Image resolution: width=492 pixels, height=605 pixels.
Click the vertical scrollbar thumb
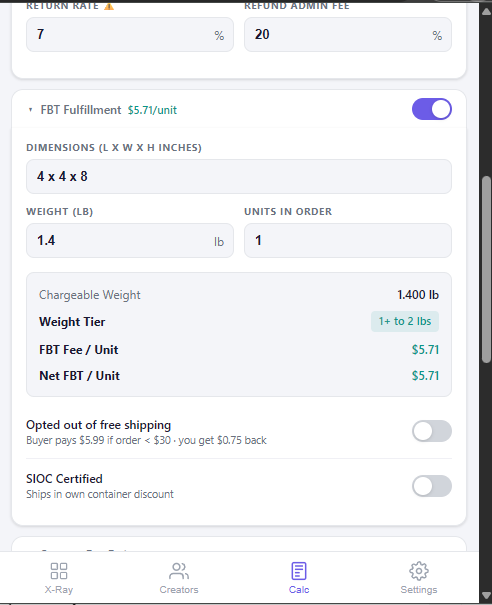point(486,269)
